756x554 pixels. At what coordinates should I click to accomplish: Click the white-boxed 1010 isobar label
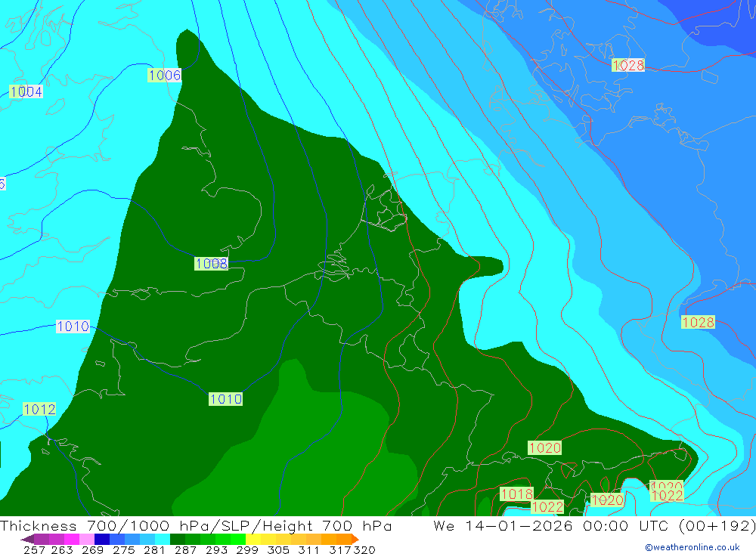click(x=73, y=327)
